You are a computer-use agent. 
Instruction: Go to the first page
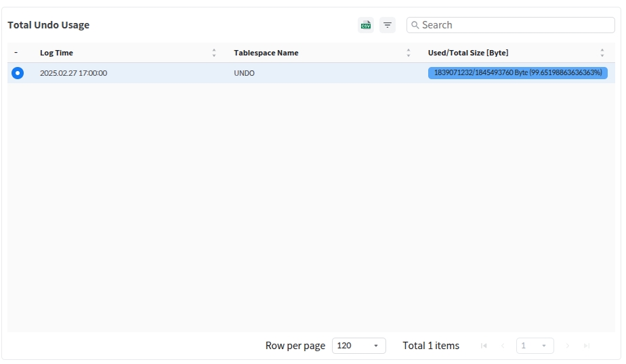pyautogui.click(x=484, y=346)
